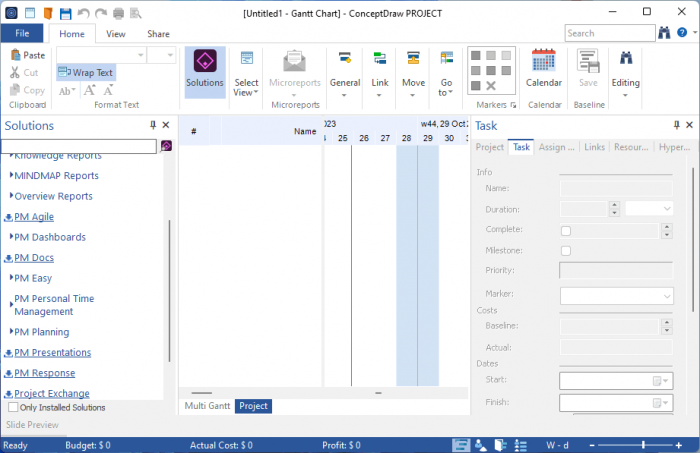Click the zoom slider handle in status bar
Viewport: 700px width, 453px height.
(643, 445)
